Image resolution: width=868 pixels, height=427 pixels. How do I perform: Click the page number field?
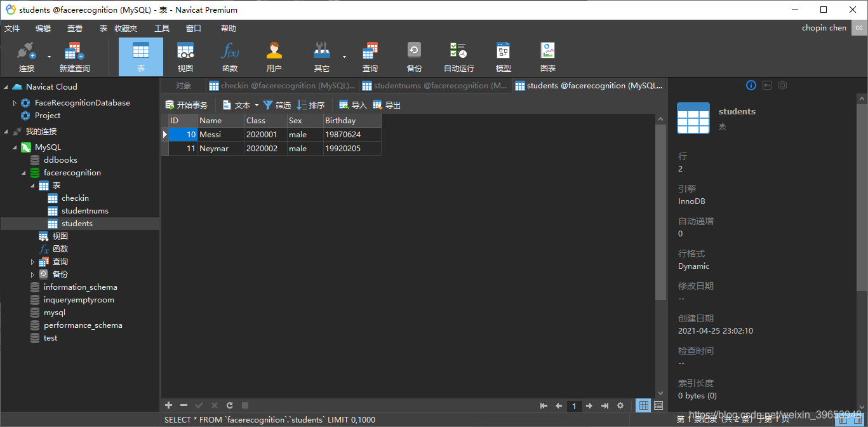[x=574, y=405]
